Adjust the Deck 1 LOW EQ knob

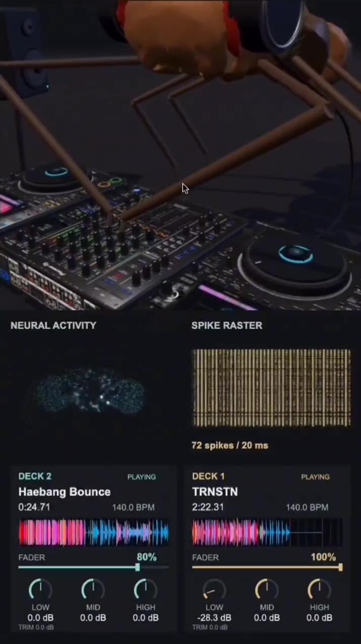[214, 589]
